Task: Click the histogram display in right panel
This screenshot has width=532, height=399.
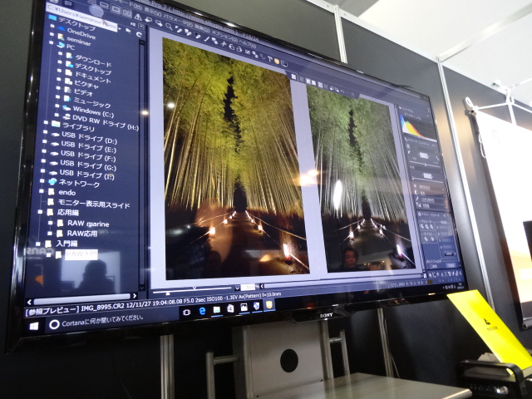Action: click(413, 126)
